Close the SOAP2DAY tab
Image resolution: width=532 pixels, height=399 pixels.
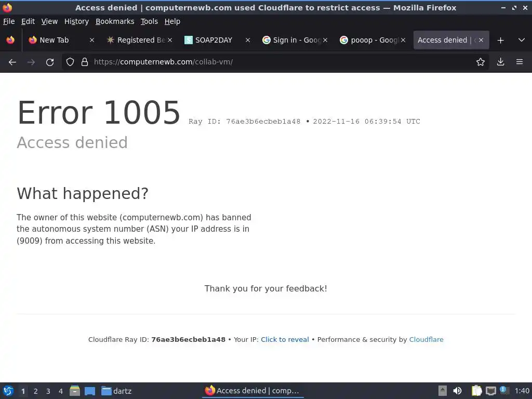[248, 40]
